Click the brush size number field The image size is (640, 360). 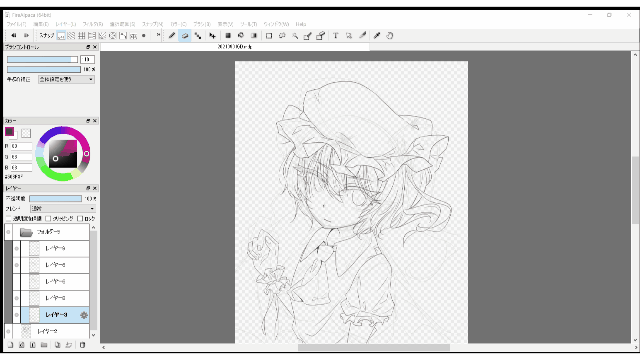[x=87, y=60]
